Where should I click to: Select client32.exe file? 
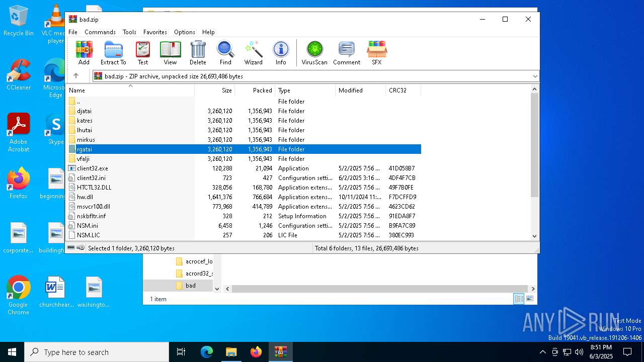click(244, 168)
